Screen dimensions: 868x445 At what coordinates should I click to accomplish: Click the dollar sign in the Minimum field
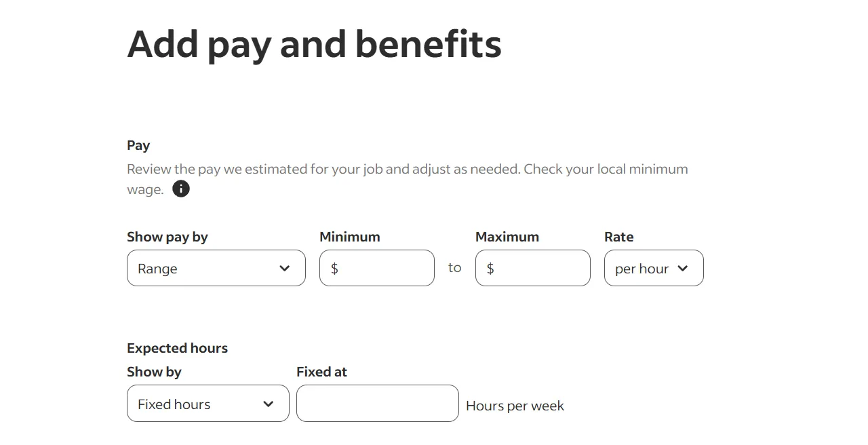point(334,268)
